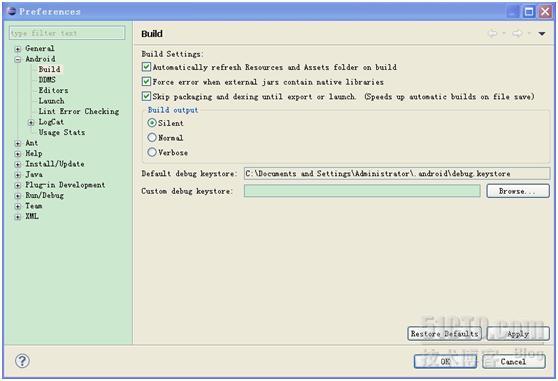This screenshot has height=381, width=558.
Task: Click Restore Defaults button
Action: pos(444,334)
